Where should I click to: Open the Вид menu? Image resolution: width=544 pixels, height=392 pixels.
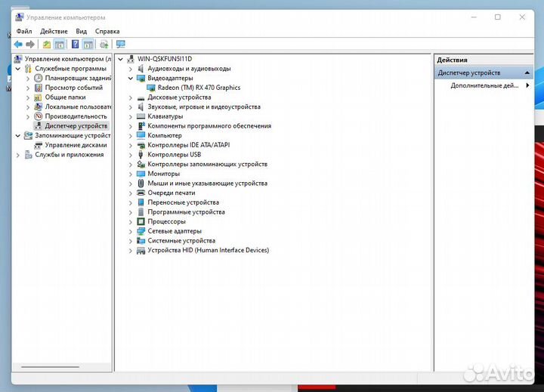[81, 31]
